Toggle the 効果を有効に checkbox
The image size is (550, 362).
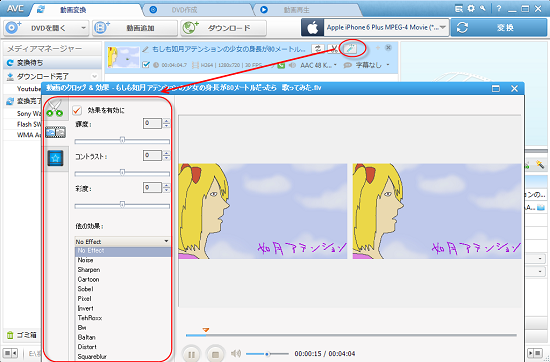point(77,110)
